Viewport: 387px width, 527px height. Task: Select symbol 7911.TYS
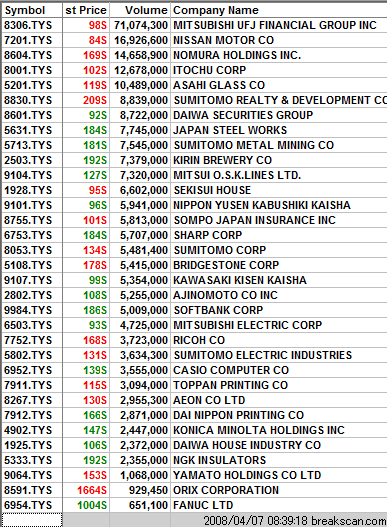click(28, 385)
